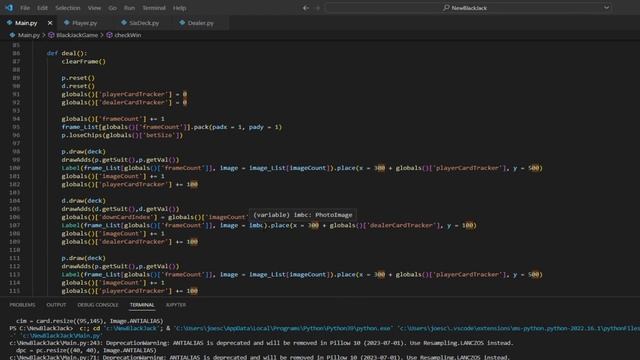Click the 'imbc' variable on line 107
The height and width of the screenshot is (360, 640).
pos(256,225)
